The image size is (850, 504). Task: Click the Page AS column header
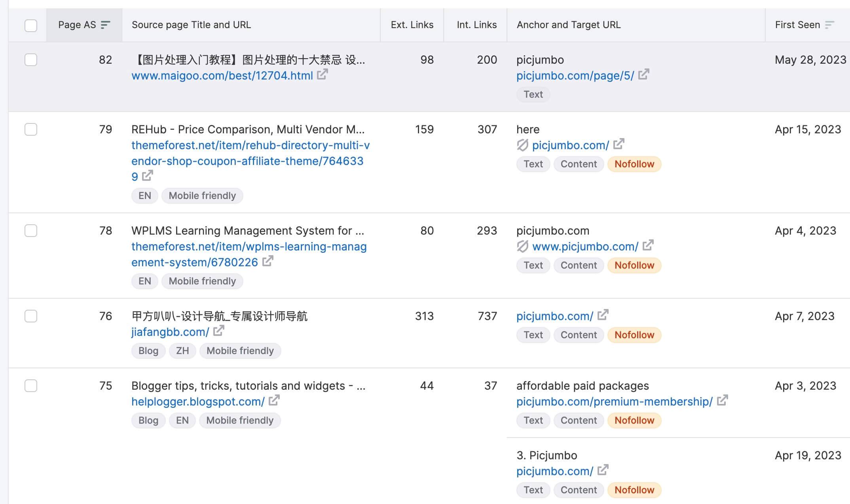point(84,25)
